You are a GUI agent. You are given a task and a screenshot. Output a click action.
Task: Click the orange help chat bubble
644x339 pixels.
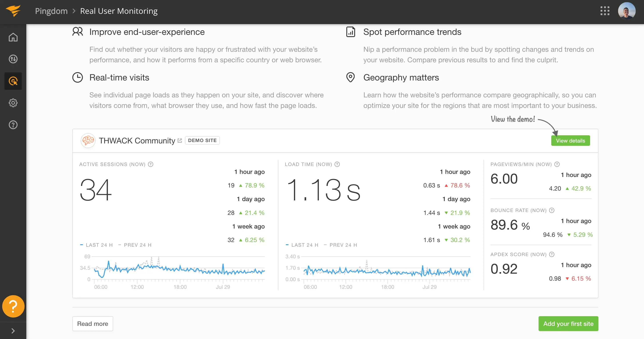13,306
